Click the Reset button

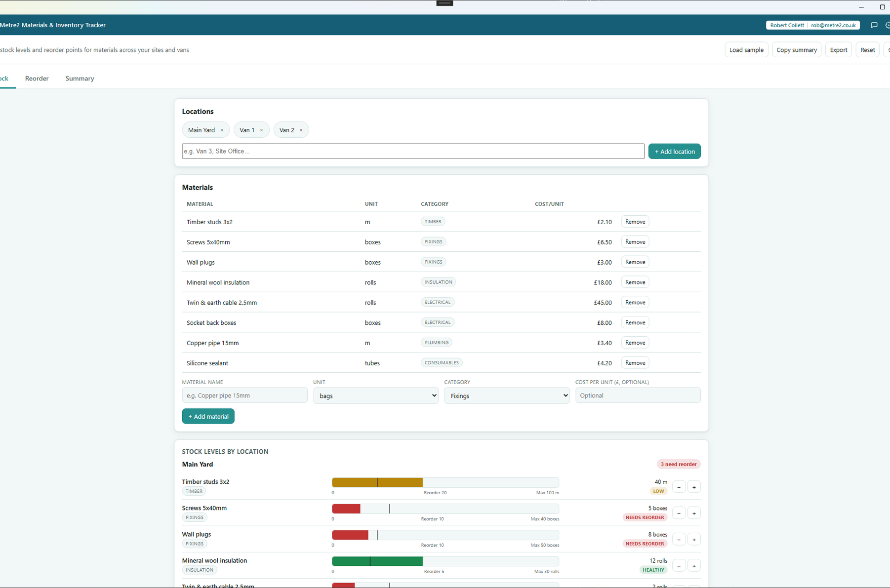[x=868, y=50]
